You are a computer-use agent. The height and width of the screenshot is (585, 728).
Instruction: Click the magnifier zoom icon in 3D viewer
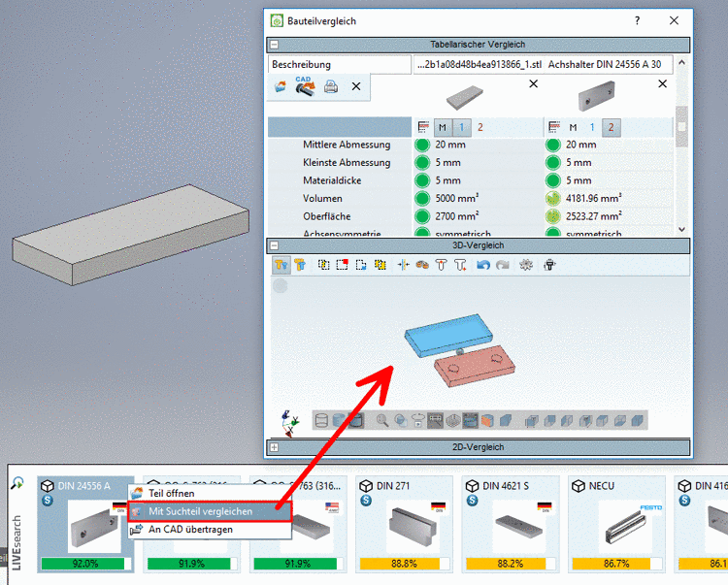[382, 420]
